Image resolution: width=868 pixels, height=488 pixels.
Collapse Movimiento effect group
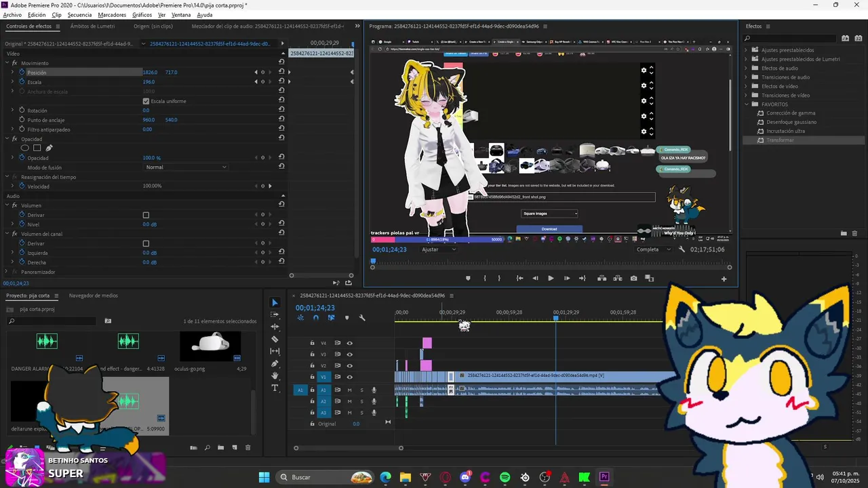(x=7, y=63)
